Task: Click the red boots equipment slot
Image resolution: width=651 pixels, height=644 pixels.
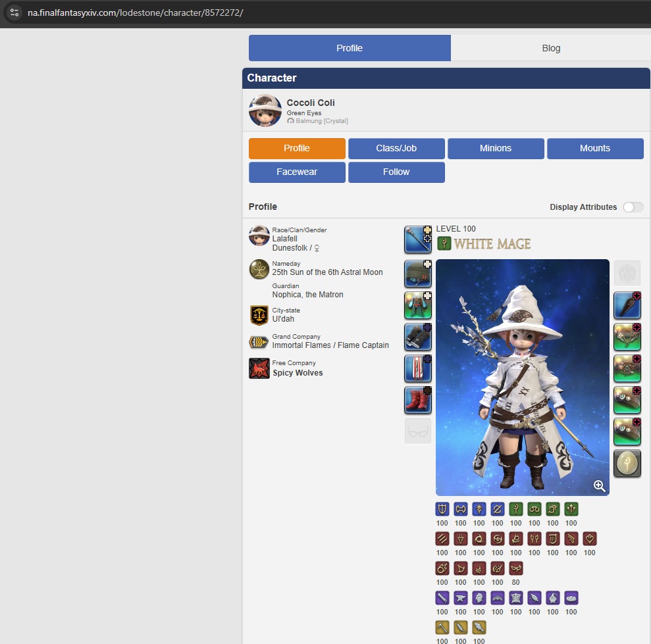Action: pyautogui.click(x=418, y=400)
